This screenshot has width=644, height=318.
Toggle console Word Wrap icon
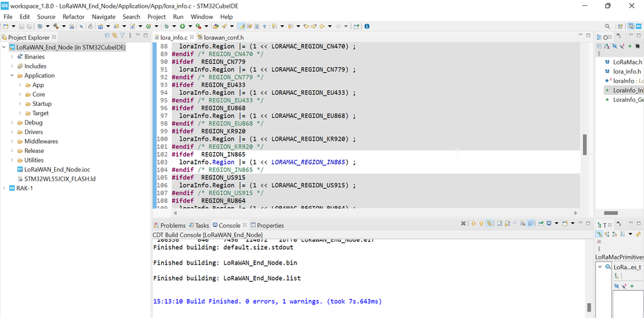515,224
